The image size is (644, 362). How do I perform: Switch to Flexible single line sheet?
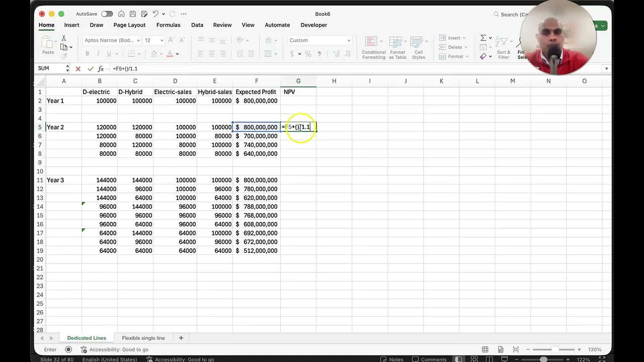[143, 338]
